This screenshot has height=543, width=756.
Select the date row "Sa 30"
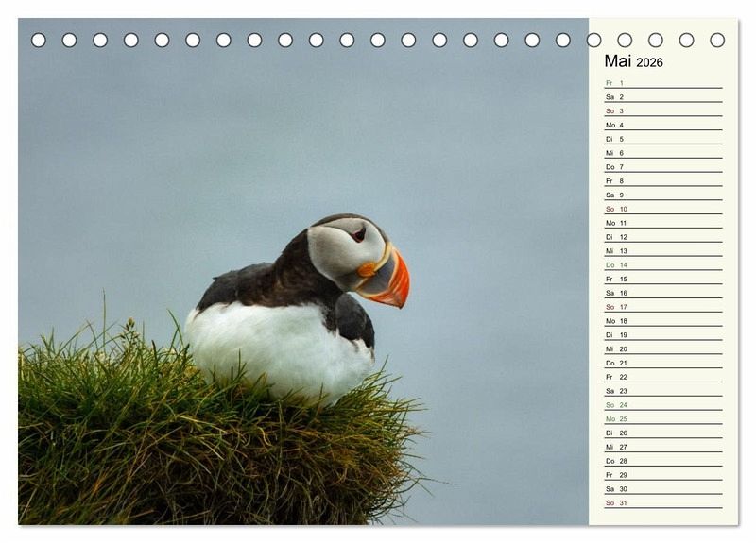tap(663, 488)
